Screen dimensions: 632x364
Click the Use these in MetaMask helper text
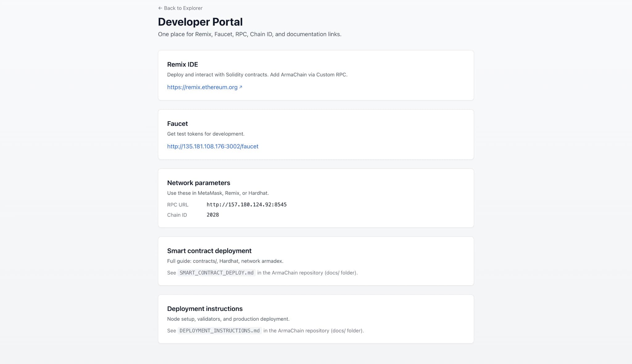pyautogui.click(x=218, y=193)
